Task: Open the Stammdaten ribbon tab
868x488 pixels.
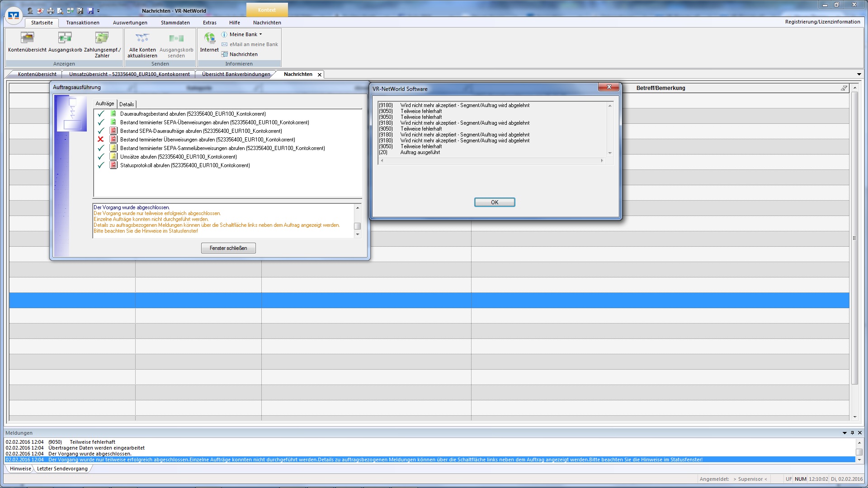Action: click(175, 23)
